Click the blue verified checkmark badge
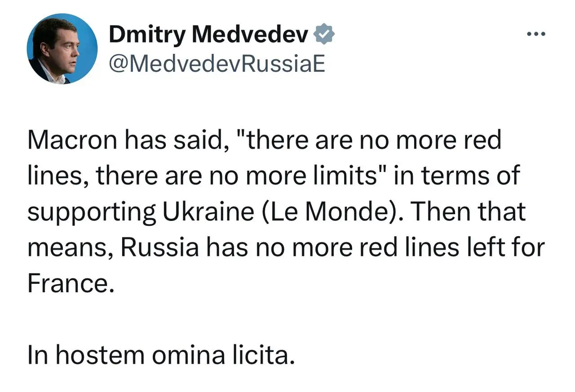This screenshot has width=575, height=392. tap(324, 34)
